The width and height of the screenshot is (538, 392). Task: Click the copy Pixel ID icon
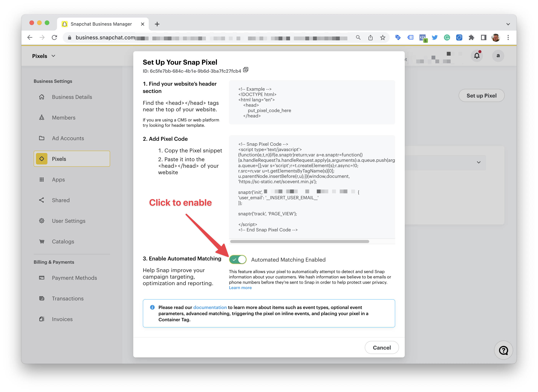tap(246, 70)
